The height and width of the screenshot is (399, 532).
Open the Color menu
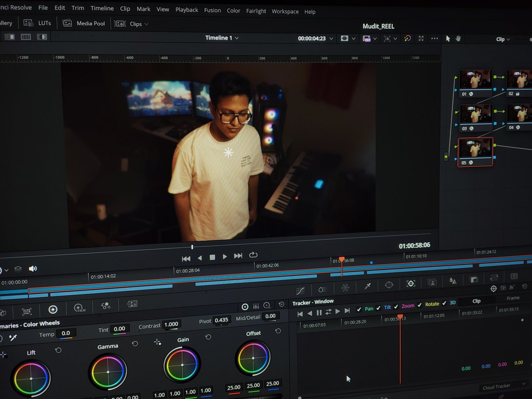(x=234, y=10)
